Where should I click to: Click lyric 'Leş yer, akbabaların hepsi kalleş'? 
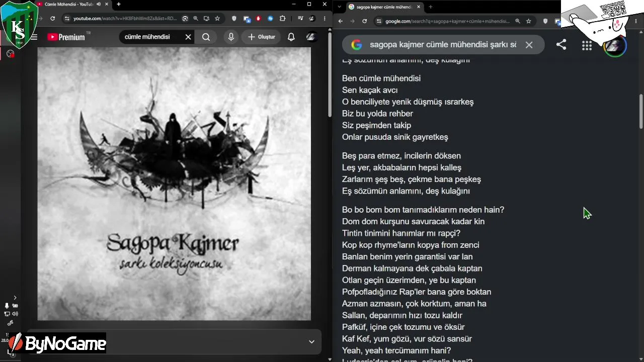tap(401, 167)
